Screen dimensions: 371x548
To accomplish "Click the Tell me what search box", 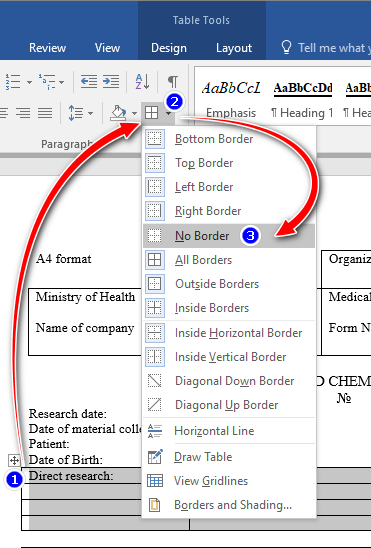I will [x=325, y=48].
